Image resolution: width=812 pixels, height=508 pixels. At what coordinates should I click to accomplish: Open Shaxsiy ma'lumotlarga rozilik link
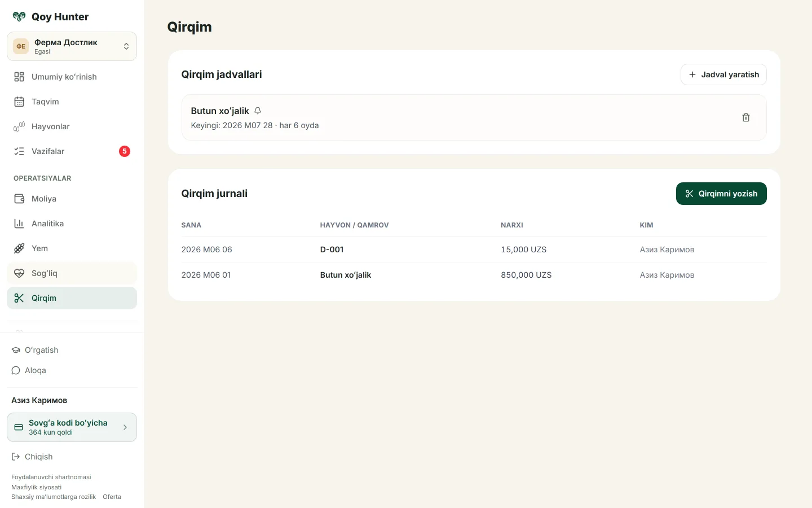point(54,497)
